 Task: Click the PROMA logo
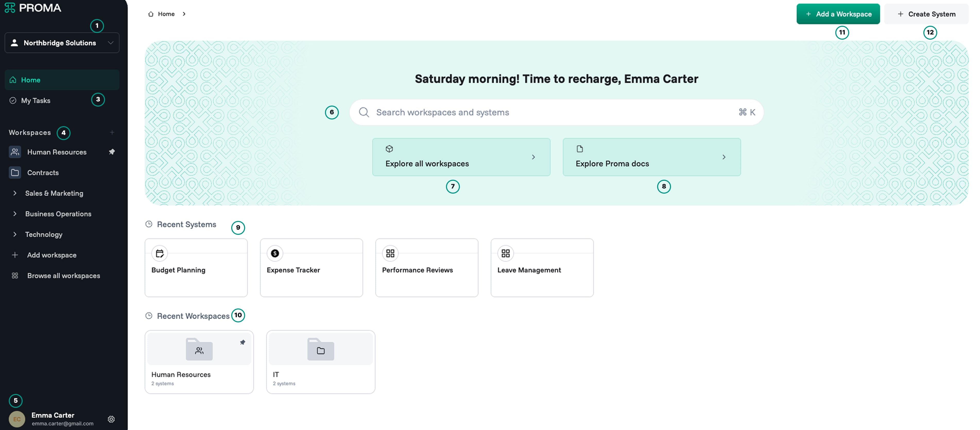click(x=33, y=8)
